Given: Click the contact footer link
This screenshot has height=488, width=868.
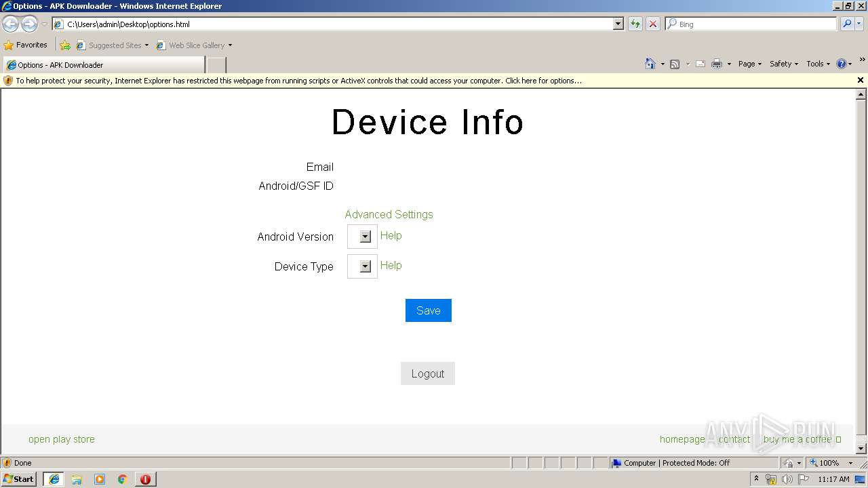Looking at the screenshot, I should 734,439.
